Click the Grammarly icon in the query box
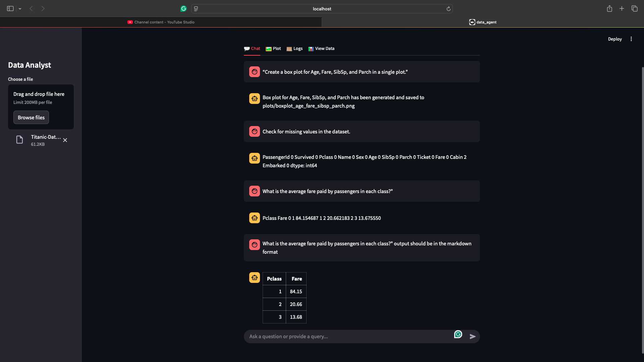644x362 pixels. click(x=458, y=334)
